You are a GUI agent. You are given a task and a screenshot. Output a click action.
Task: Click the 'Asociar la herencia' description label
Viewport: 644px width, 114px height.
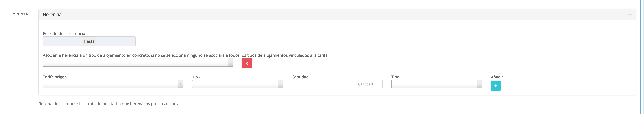[x=185, y=55]
